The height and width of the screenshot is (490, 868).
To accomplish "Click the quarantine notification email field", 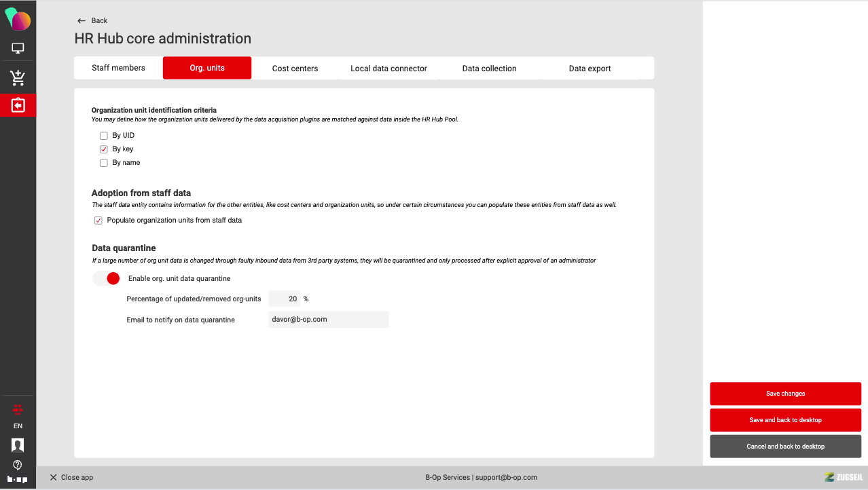I will click(x=328, y=320).
